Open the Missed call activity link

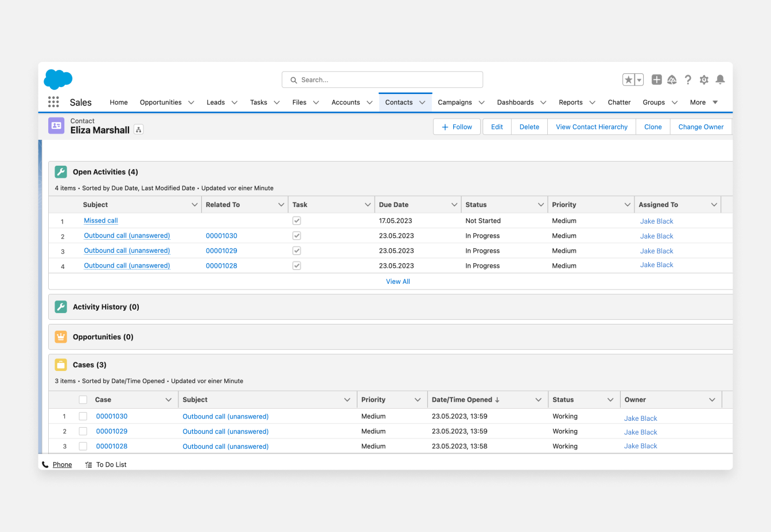(101, 221)
